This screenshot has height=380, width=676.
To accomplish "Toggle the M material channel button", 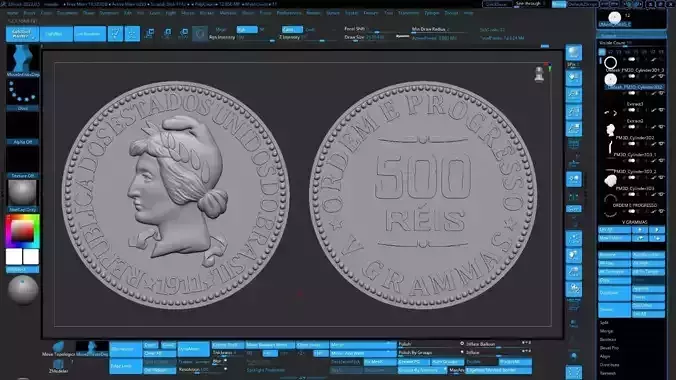I will coord(262,29).
